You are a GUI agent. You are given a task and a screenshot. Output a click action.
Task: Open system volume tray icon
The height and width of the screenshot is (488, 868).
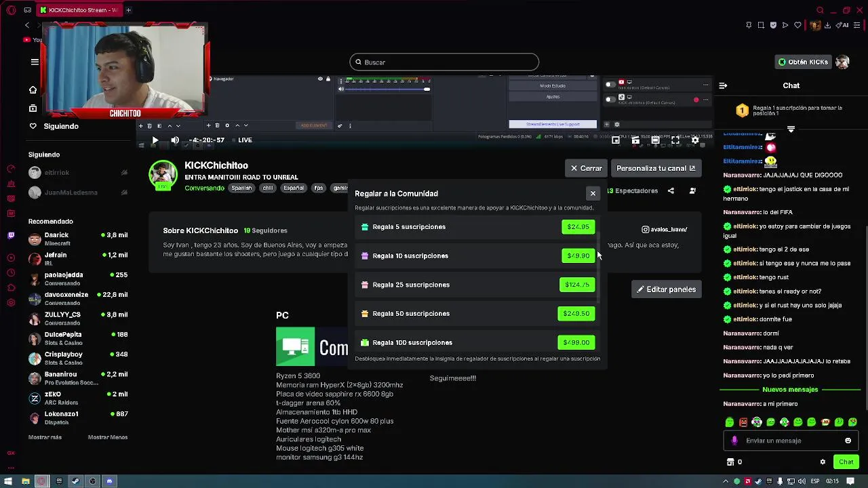[801, 481]
